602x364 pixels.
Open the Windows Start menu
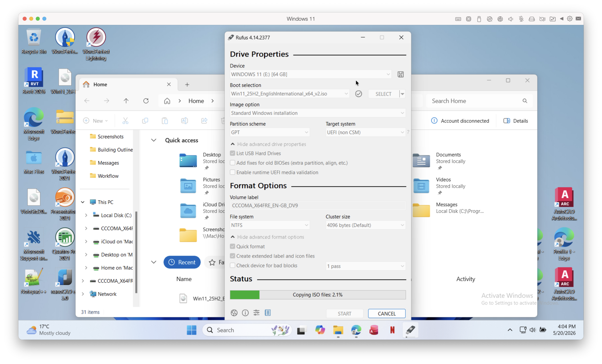click(192, 330)
